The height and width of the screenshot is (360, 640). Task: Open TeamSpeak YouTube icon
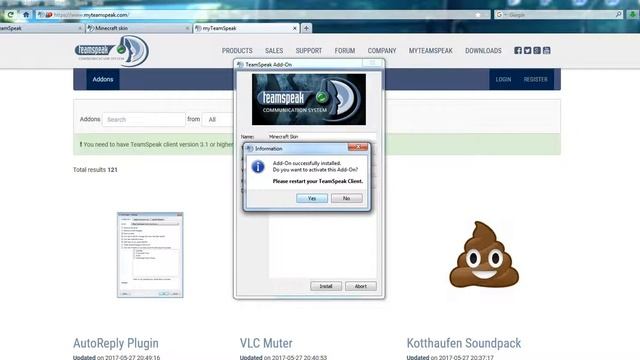547,51
